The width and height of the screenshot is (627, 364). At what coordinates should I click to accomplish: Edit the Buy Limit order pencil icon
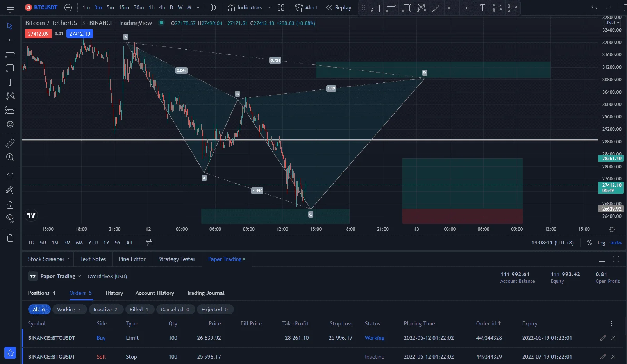coord(603,338)
